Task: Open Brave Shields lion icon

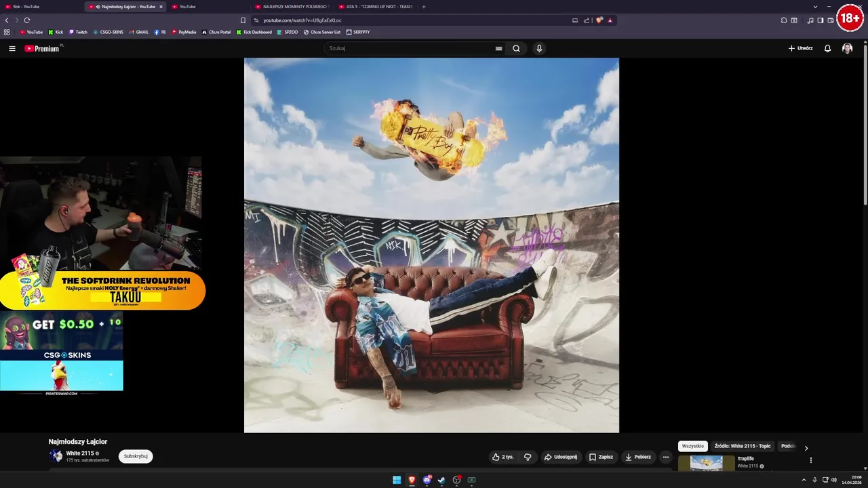Action: tap(599, 20)
